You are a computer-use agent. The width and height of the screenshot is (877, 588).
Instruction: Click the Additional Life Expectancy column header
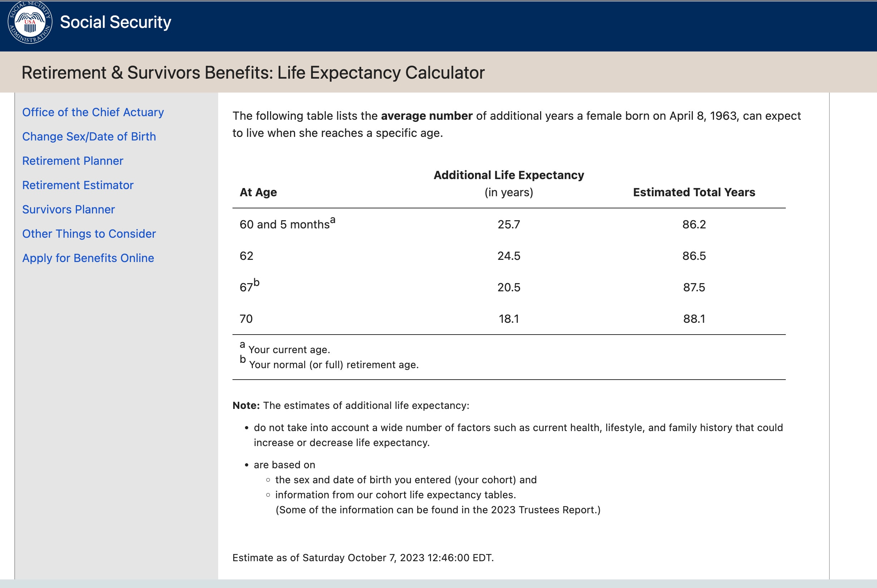coord(509,175)
